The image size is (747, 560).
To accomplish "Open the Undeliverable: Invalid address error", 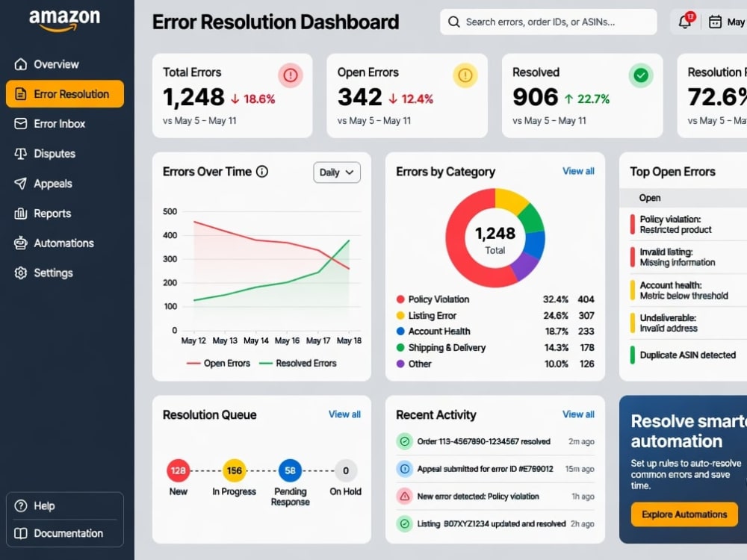I will tap(688, 323).
